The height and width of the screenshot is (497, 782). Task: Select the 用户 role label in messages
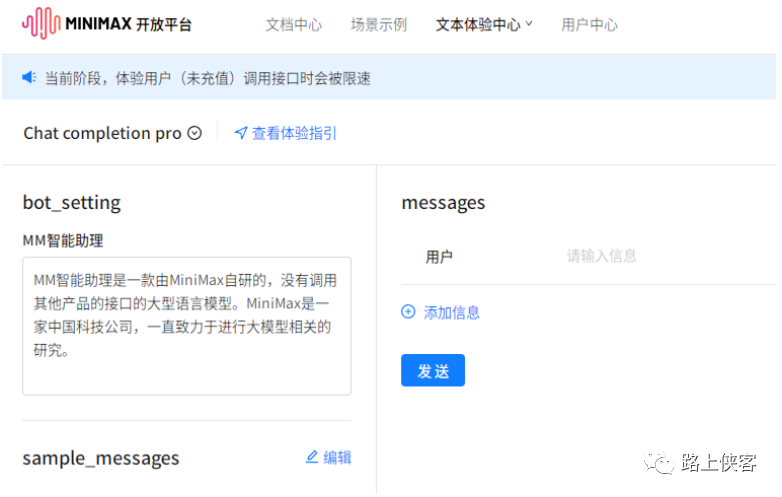coord(439,257)
